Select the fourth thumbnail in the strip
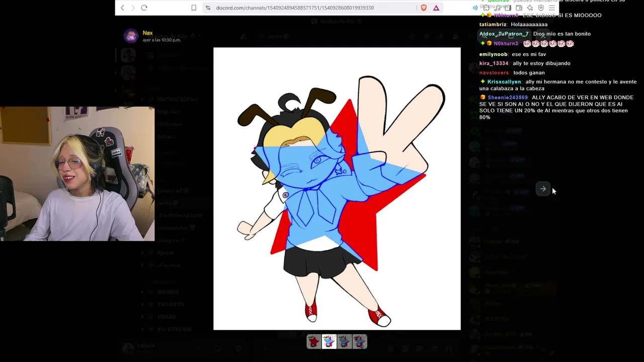Viewport: 644px width, 362px height. point(360,342)
